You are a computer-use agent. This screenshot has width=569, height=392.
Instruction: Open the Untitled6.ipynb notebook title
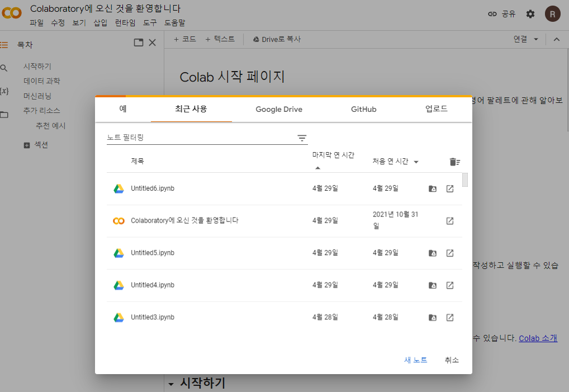153,188
